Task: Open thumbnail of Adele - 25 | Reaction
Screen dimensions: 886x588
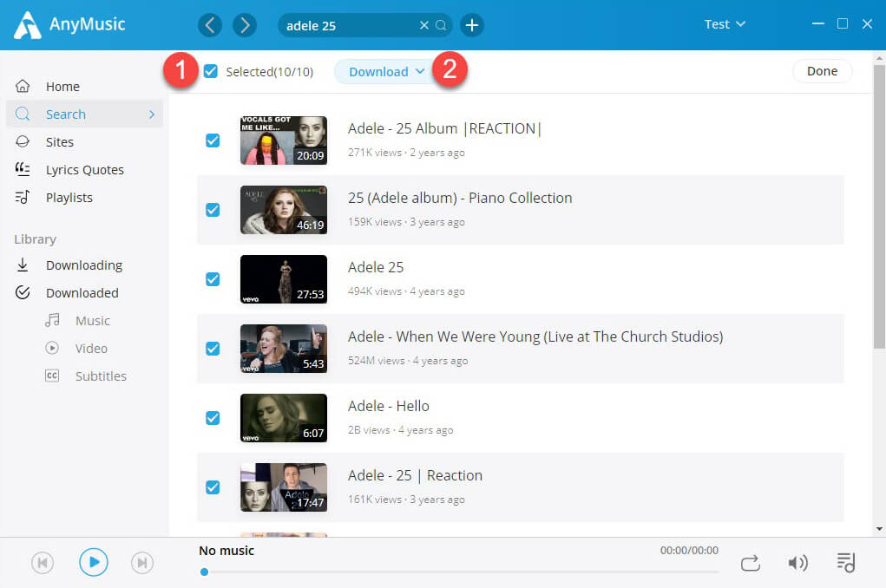Action: (284, 487)
